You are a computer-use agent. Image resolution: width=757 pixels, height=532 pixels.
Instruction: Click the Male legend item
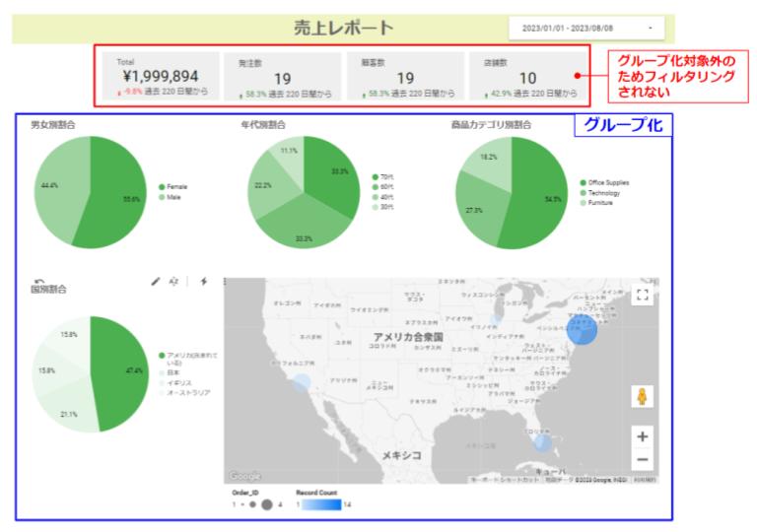tap(170, 197)
